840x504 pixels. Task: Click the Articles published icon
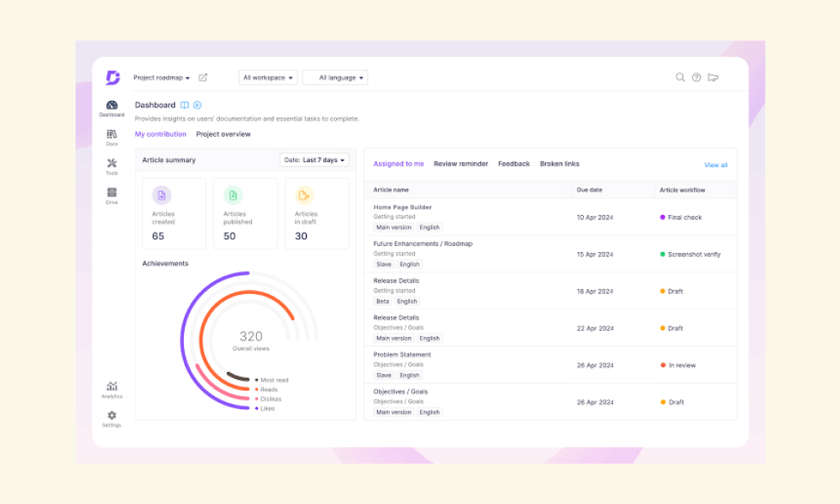[233, 196]
